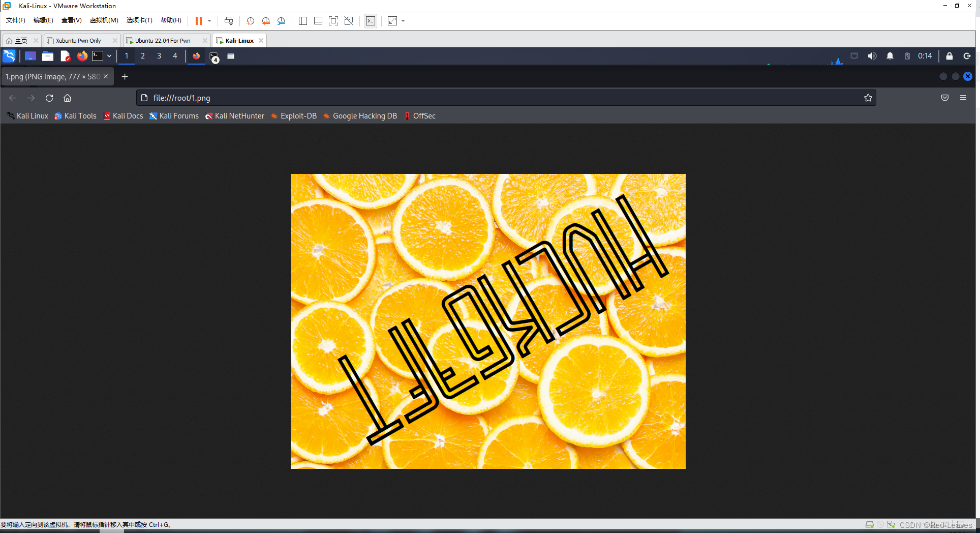Send Ctrl+Alt+Del to the VM
Image resolution: width=980 pixels, height=533 pixels.
click(x=229, y=21)
